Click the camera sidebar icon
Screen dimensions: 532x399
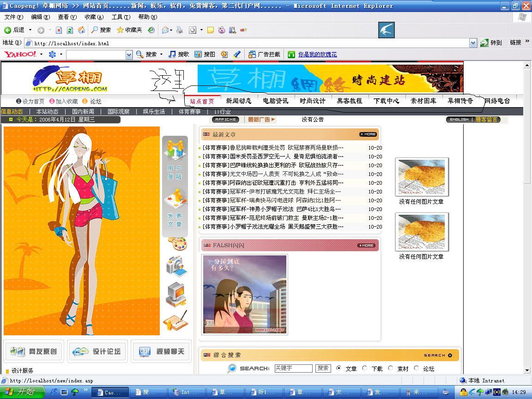click(x=176, y=266)
